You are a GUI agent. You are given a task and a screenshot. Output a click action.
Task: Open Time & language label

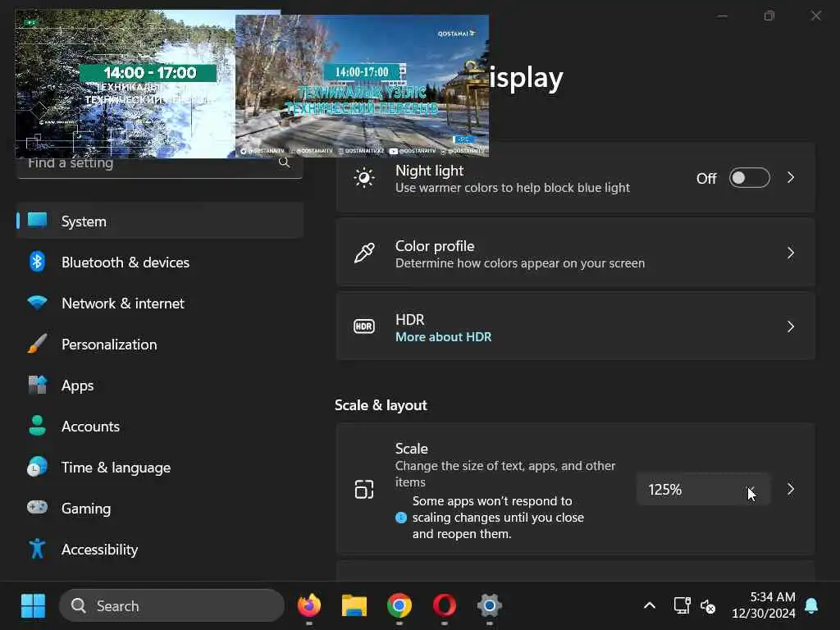(116, 468)
